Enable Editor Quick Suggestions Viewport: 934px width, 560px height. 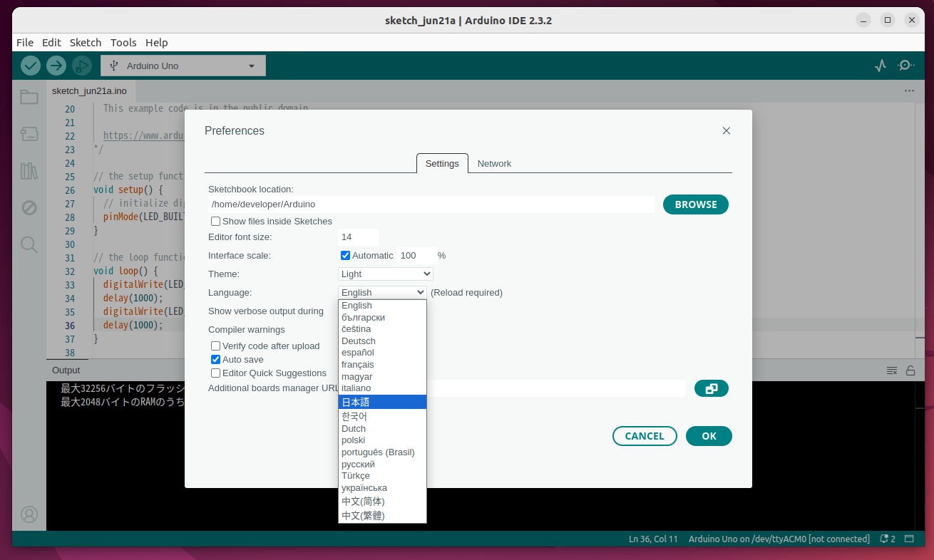click(215, 373)
